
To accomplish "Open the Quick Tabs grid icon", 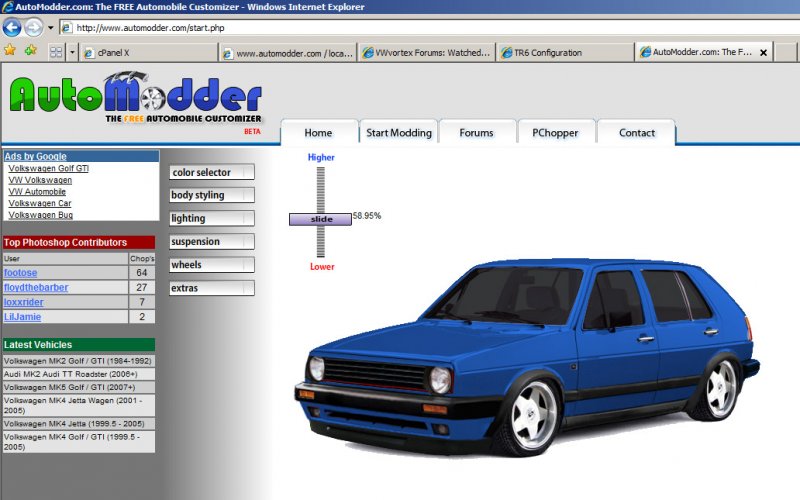I will pyautogui.click(x=56, y=51).
